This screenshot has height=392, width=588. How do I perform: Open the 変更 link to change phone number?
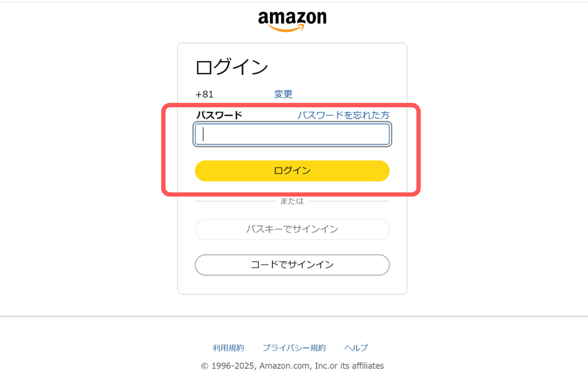click(283, 94)
